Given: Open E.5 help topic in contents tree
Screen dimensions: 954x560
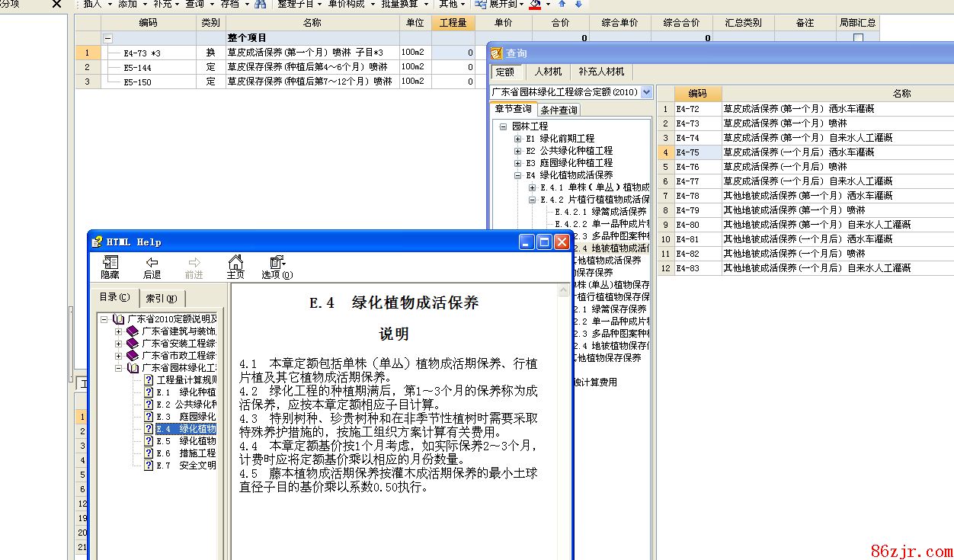Looking at the screenshot, I should [x=187, y=441].
